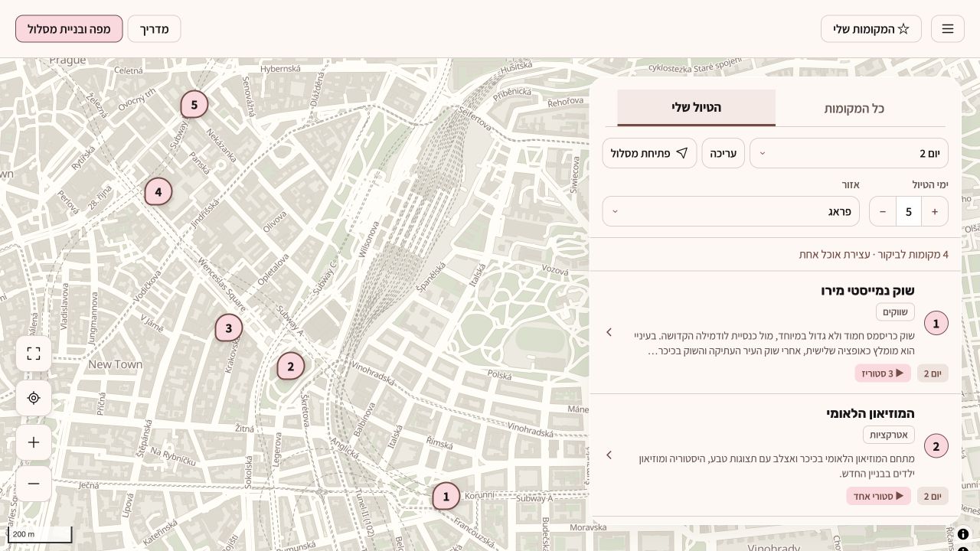Click the trip days value 5

click(x=909, y=211)
